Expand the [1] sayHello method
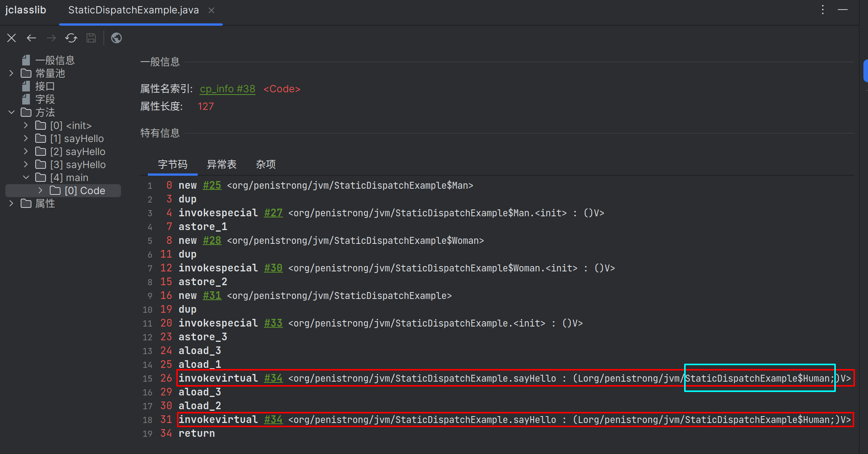 click(26, 138)
